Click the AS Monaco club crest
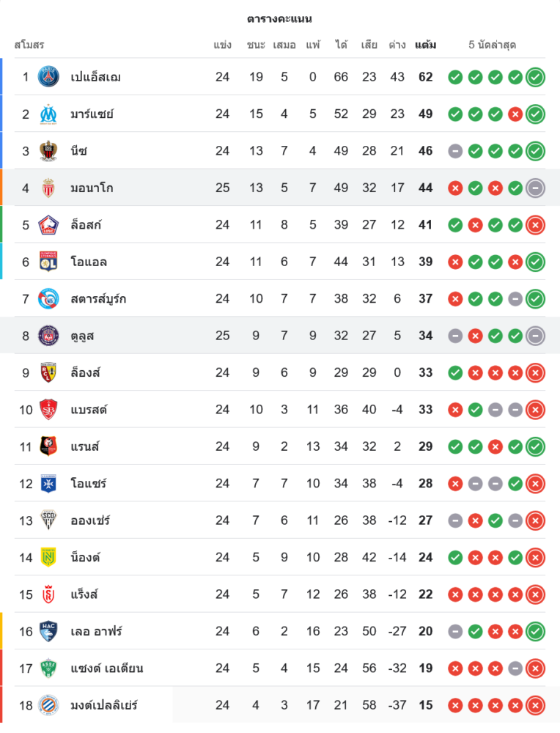This screenshot has height=733, width=560. (48, 188)
